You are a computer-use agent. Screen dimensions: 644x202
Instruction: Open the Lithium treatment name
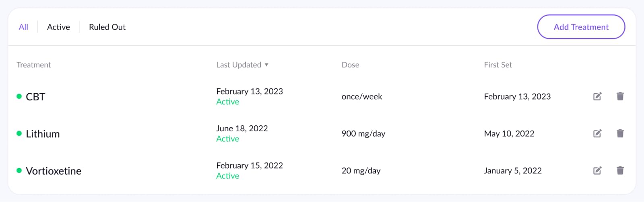43,134
